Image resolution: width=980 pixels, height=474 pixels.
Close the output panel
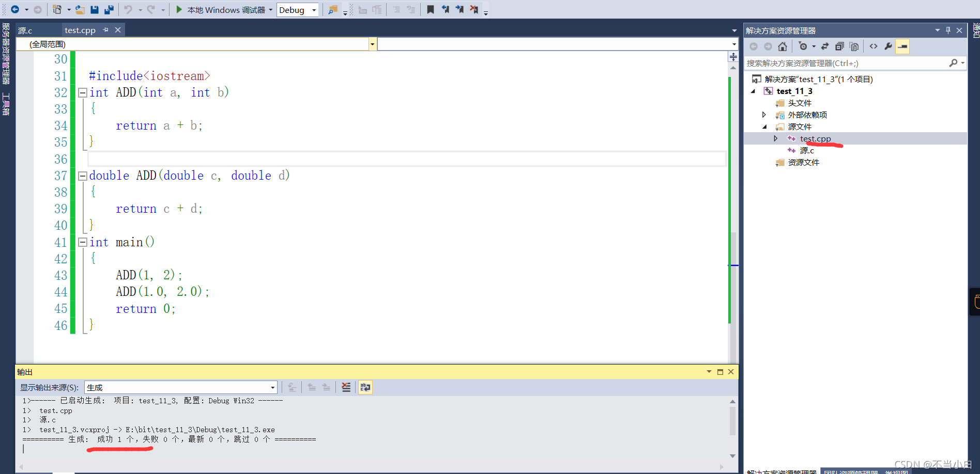coord(731,372)
